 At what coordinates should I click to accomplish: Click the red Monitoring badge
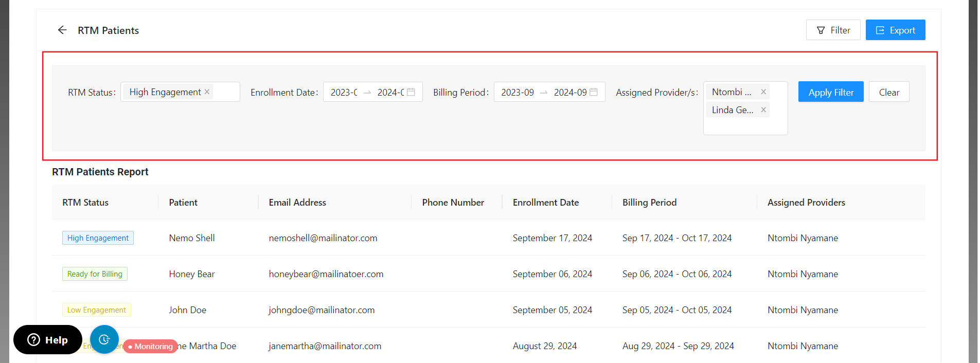[151, 347]
